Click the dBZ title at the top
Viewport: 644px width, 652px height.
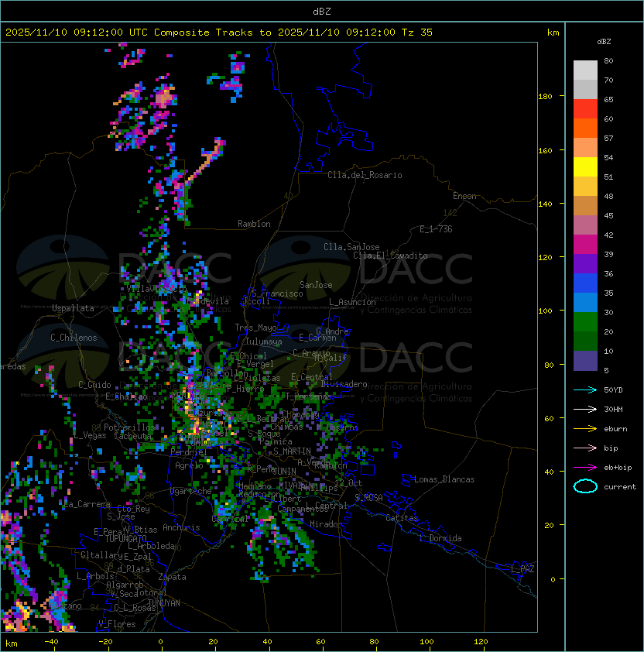tap(322, 12)
